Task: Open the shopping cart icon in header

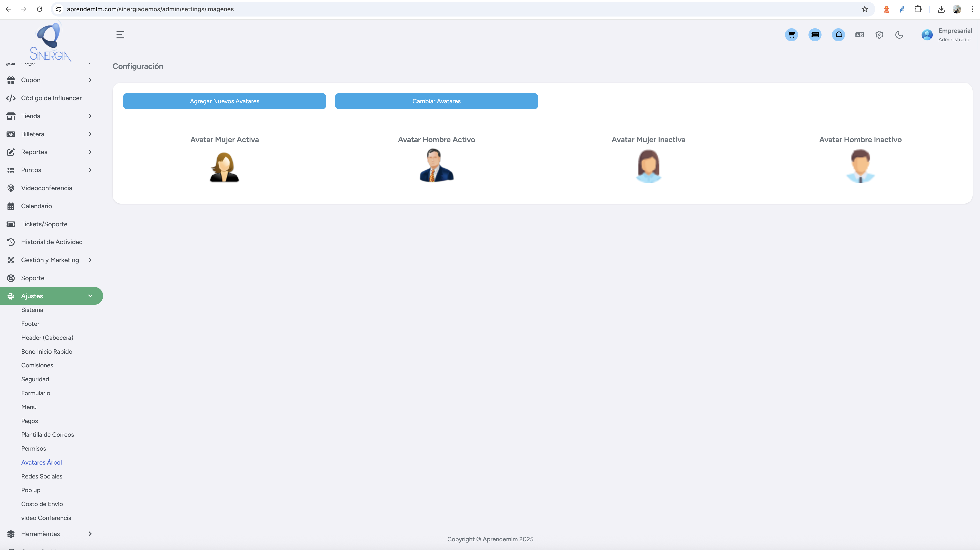Action: tap(791, 35)
